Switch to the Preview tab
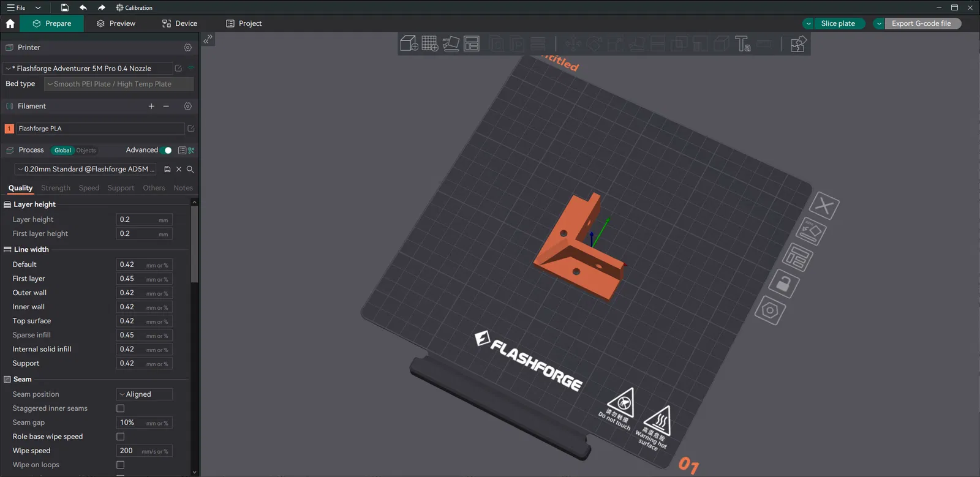Screen dimensions: 980x477 116,23
